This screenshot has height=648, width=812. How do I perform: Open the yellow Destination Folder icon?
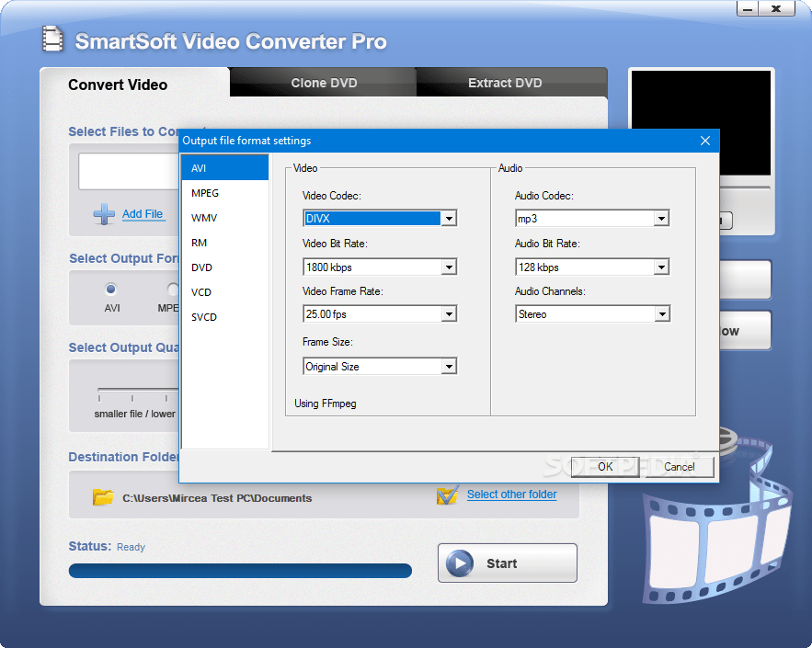[x=105, y=495]
